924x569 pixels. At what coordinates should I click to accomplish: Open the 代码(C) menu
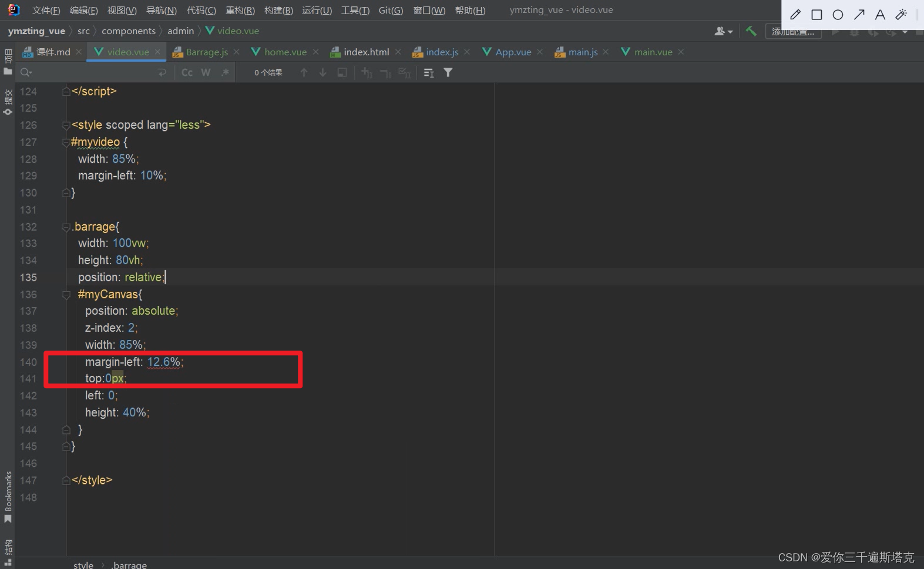201,11
